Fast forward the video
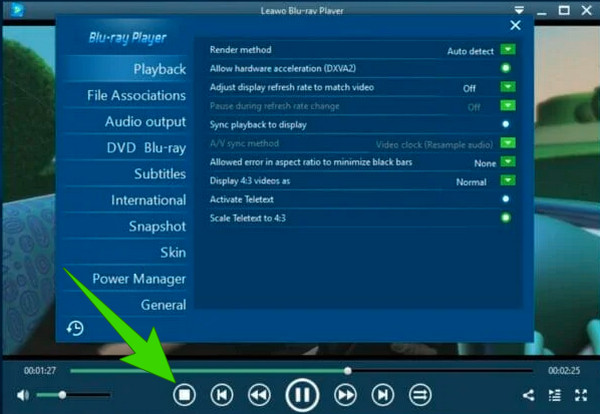The image size is (600, 414). (345, 395)
